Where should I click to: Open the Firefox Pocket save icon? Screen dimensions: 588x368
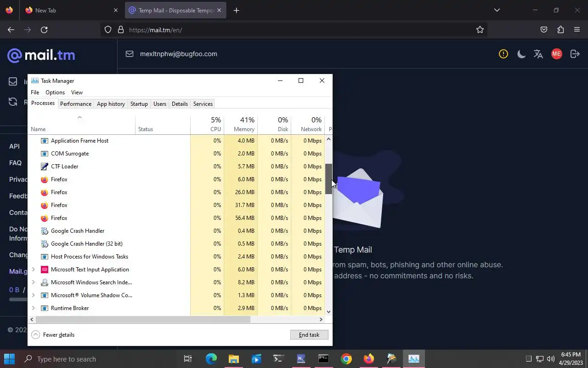[544, 30]
